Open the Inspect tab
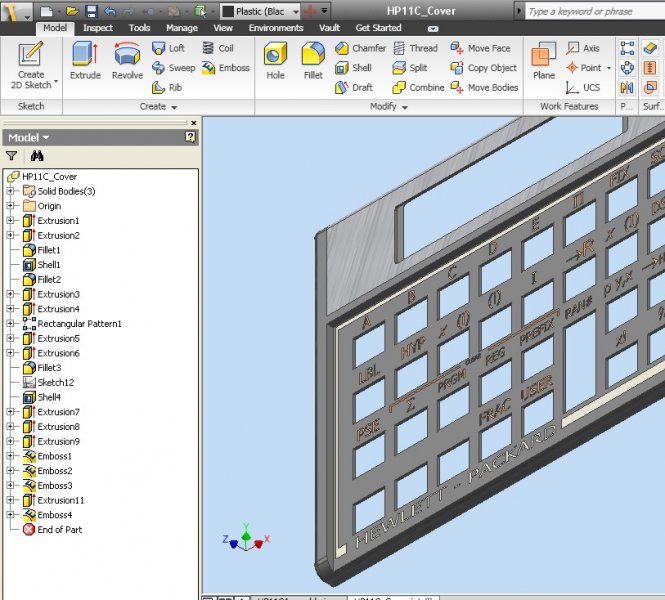The width and height of the screenshot is (665, 600). coord(98,28)
